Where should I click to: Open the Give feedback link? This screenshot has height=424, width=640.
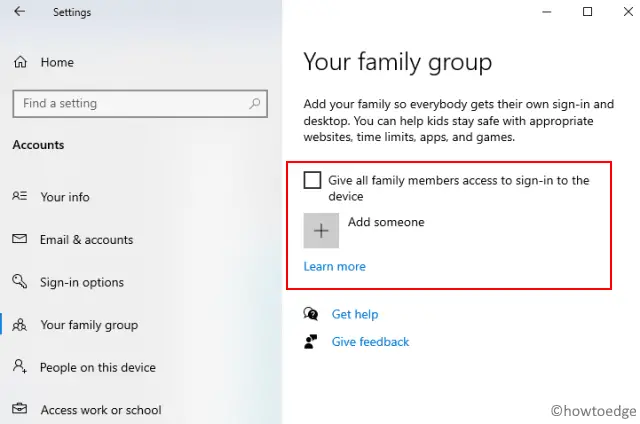pos(370,342)
